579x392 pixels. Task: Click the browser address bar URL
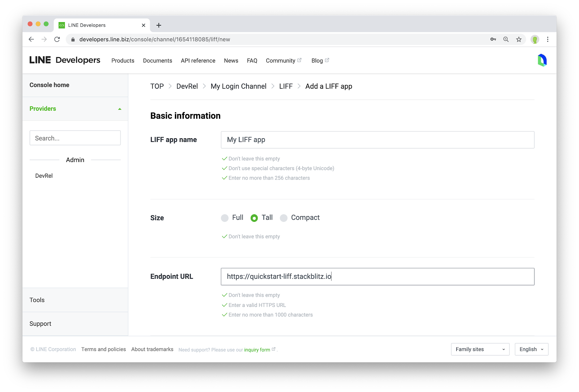point(155,39)
